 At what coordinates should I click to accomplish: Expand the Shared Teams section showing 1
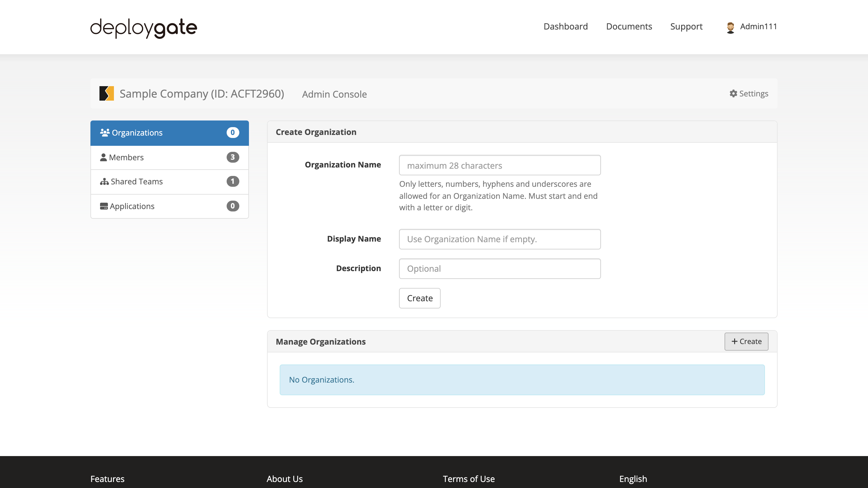point(170,181)
